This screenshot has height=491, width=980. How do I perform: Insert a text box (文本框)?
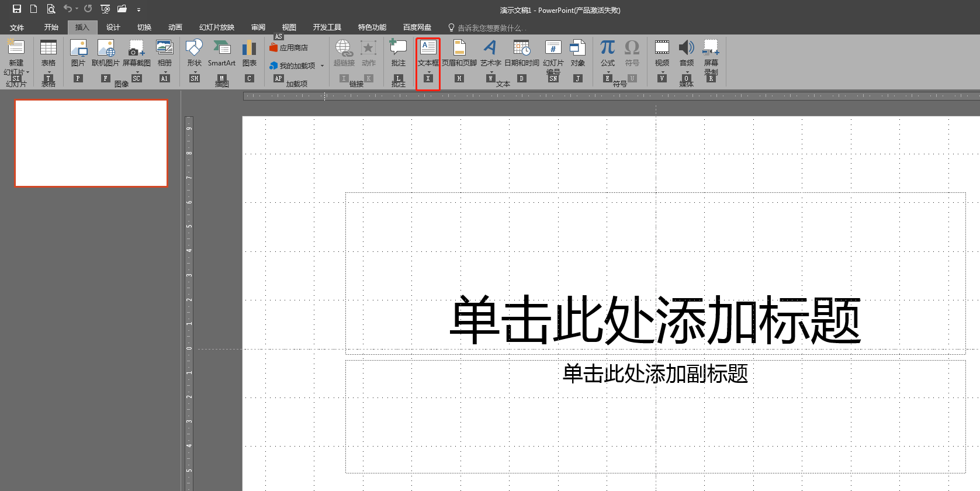(428, 56)
